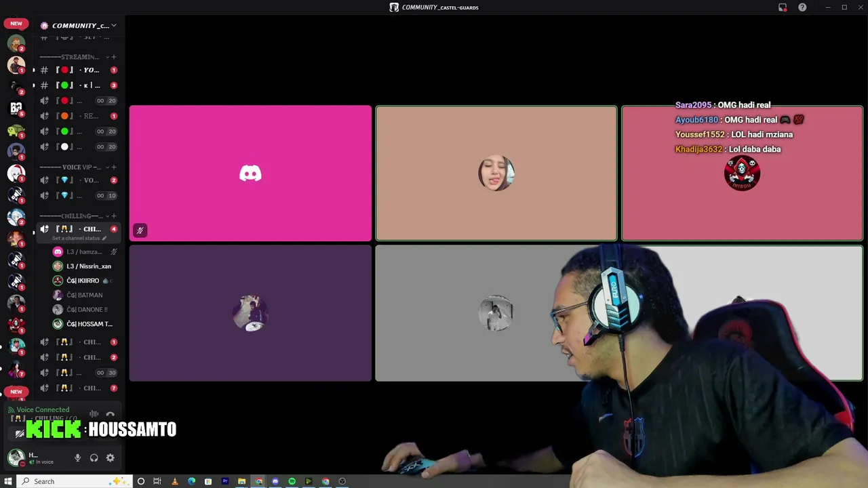Switch to Discord via taskbar icon

pyautogui.click(x=275, y=481)
